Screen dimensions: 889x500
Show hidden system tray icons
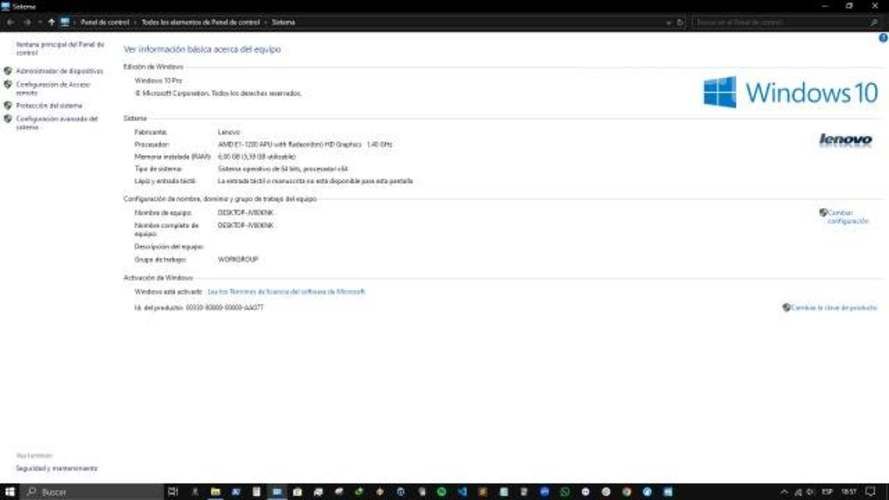point(784,492)
